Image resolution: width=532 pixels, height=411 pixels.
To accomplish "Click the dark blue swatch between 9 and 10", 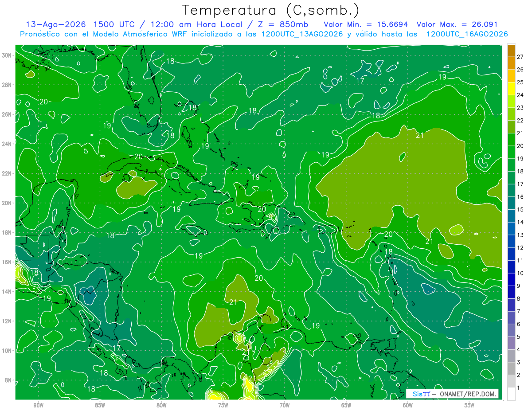I will [511, 280].
